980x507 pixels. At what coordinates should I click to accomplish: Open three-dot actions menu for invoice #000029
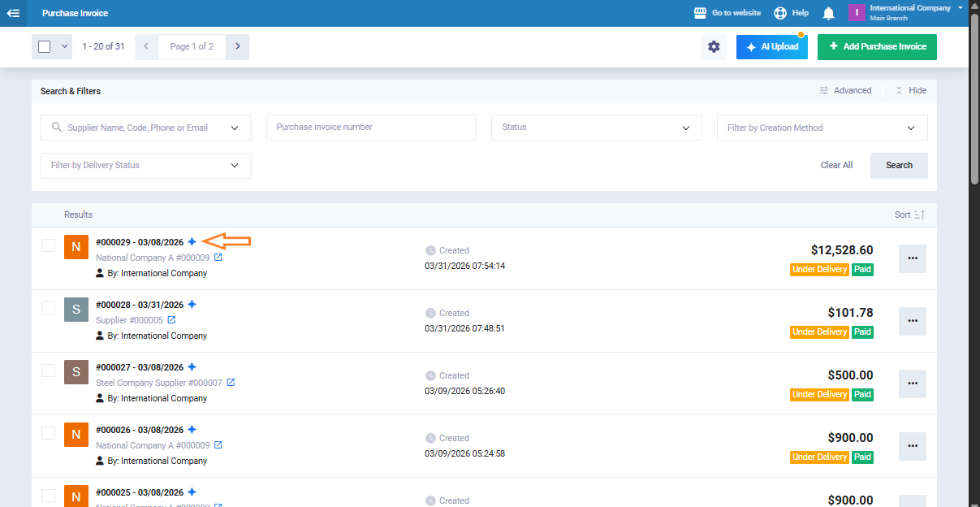point(912,258)
